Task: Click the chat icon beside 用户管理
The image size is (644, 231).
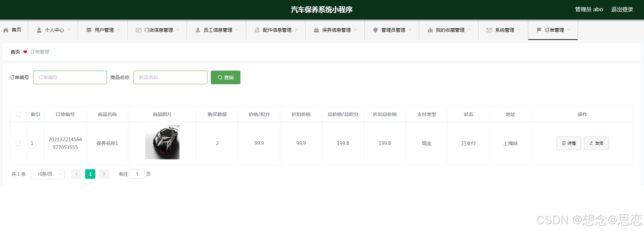Action: tap(89, 30)
